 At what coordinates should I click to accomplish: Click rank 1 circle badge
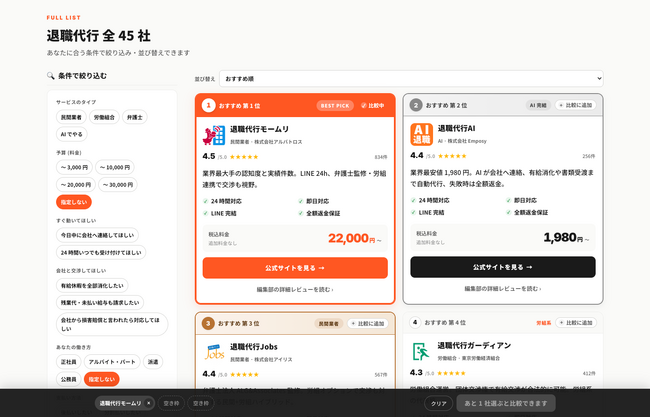pyautogui.click(x=209, y=105)
